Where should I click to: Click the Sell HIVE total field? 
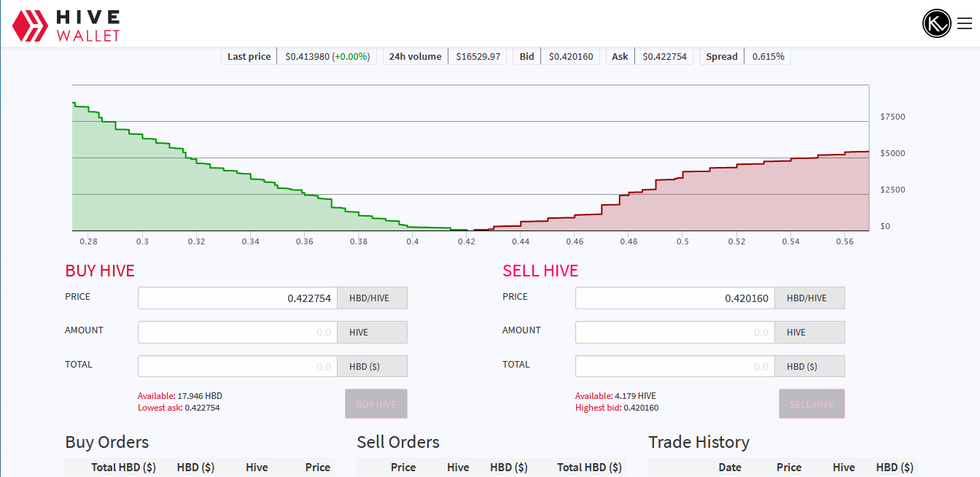point(674,367)
